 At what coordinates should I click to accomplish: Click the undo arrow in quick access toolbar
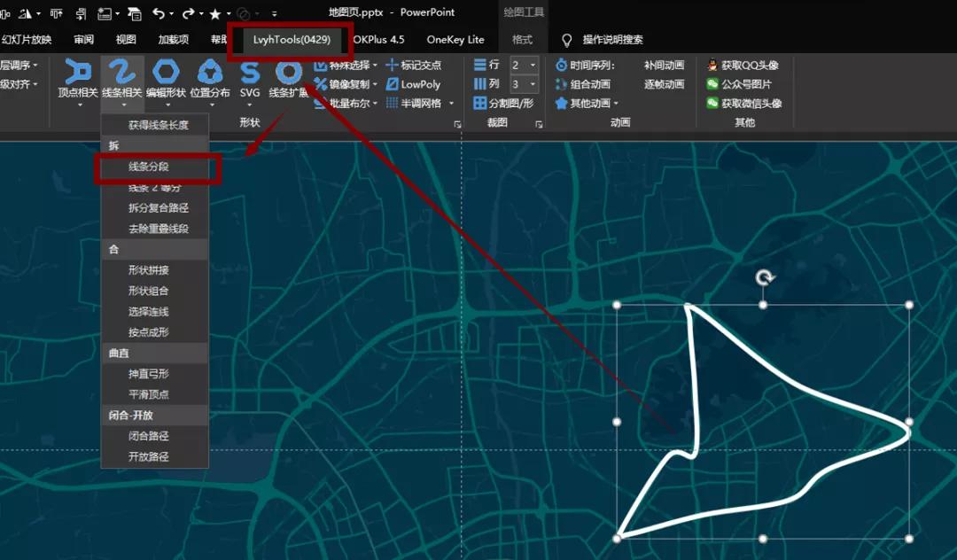pyautogui.click(x=159, y=13)
